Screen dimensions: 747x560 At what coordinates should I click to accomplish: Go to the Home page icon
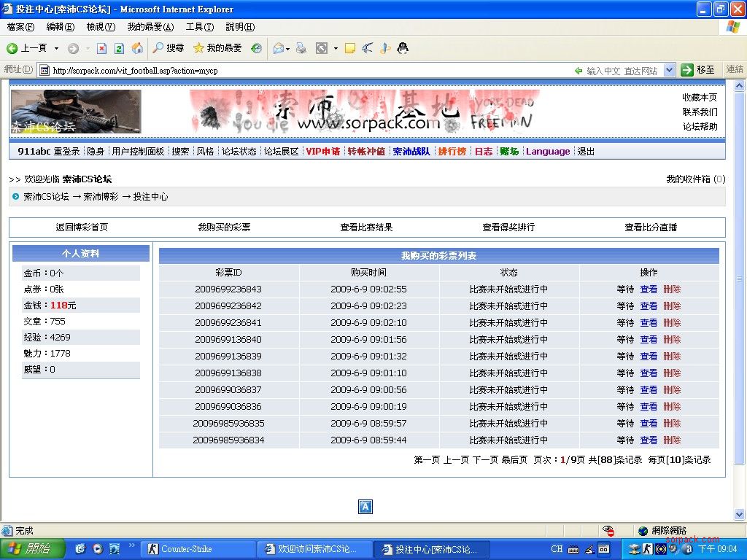137,48
